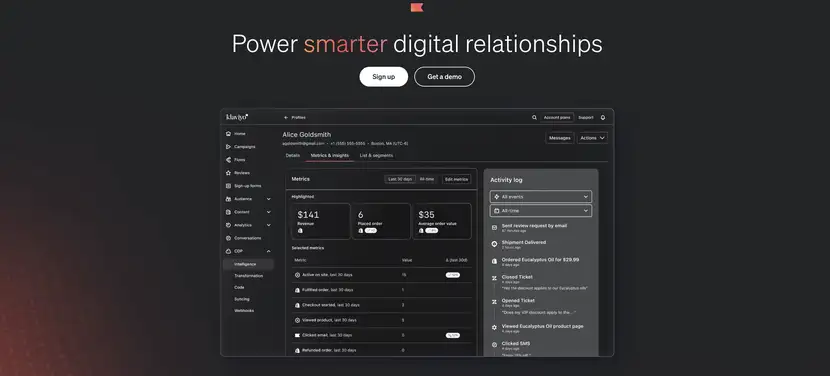Click the Sign up button

(x=383, y=77)
